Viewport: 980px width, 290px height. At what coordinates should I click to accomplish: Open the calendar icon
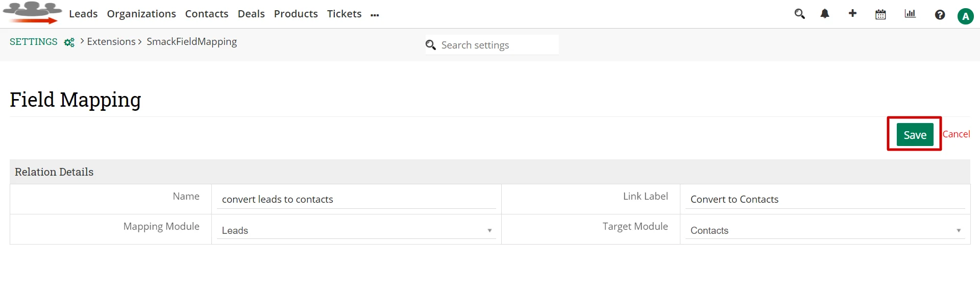pyautogui.click(x=880, y=14)
